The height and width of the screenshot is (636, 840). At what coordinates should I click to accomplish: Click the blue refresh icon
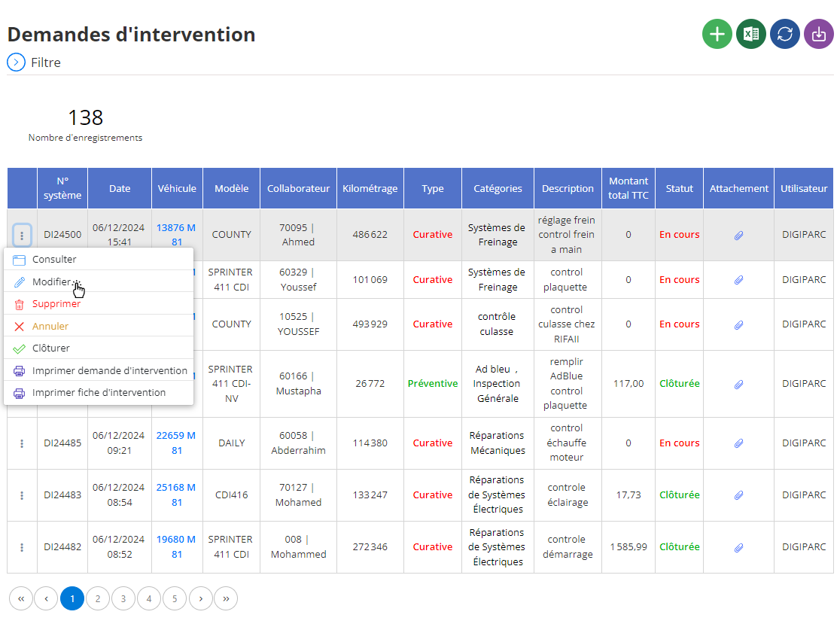[785, 35]
